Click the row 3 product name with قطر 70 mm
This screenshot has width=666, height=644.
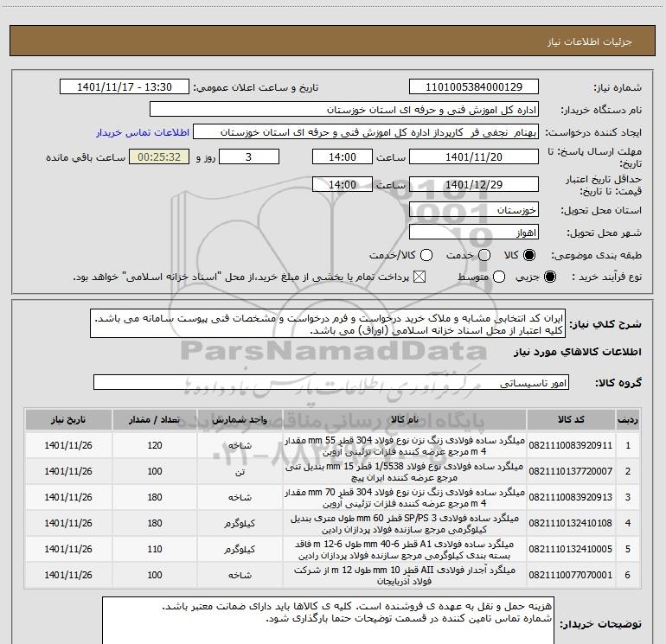pos(405,498)
